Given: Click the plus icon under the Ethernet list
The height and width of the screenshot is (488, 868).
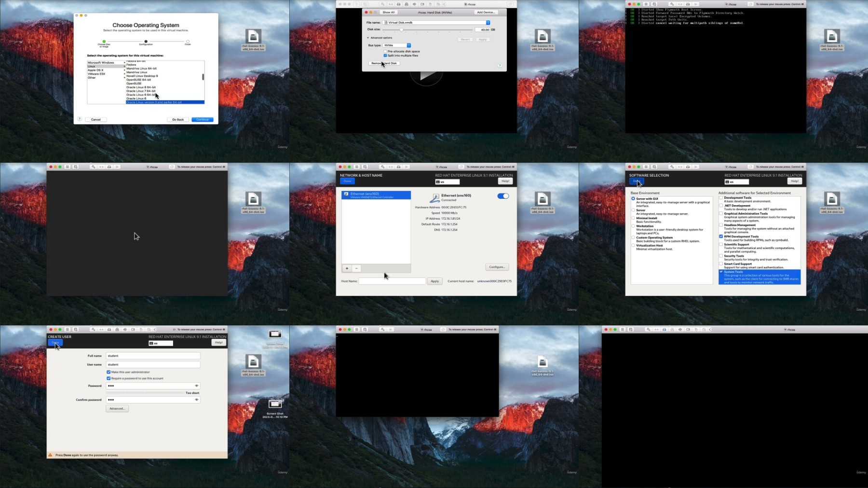Looking at the screenshot, I should click(347, 268).
